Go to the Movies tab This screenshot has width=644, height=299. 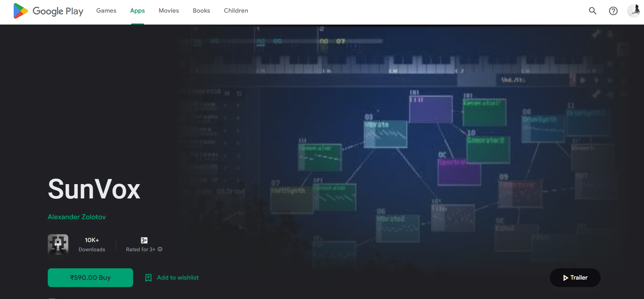pos(169,11)
